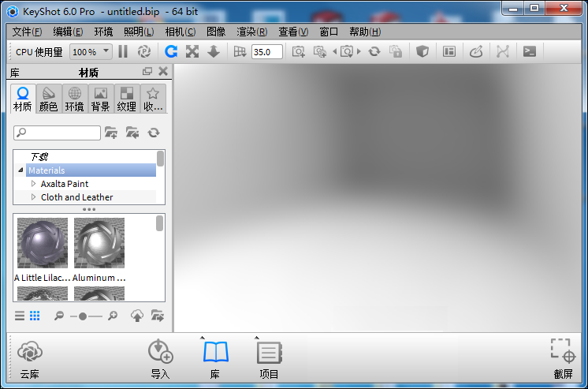The height and width of the screenshot is (389, 588).
Task: Click the 导入 import button
Action: click(x=161, y=359)
